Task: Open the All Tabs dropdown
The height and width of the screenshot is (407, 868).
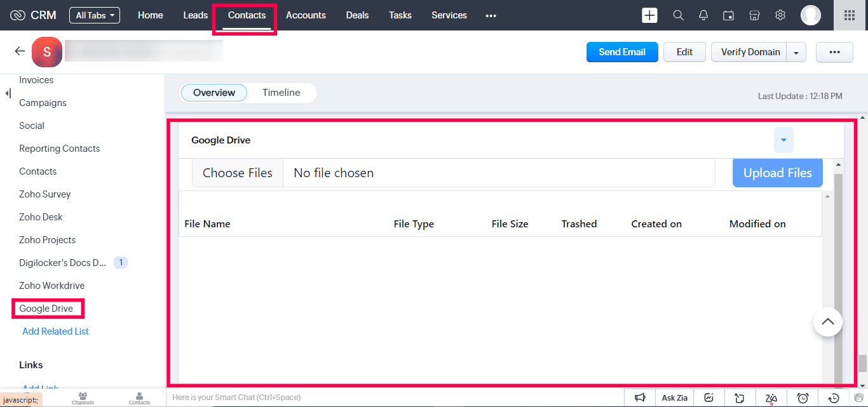Action: [x=95, y=15]
